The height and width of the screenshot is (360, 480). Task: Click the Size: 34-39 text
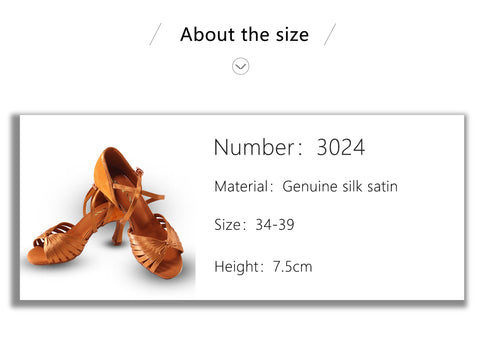pyautogui.click(x=254, y=225)
